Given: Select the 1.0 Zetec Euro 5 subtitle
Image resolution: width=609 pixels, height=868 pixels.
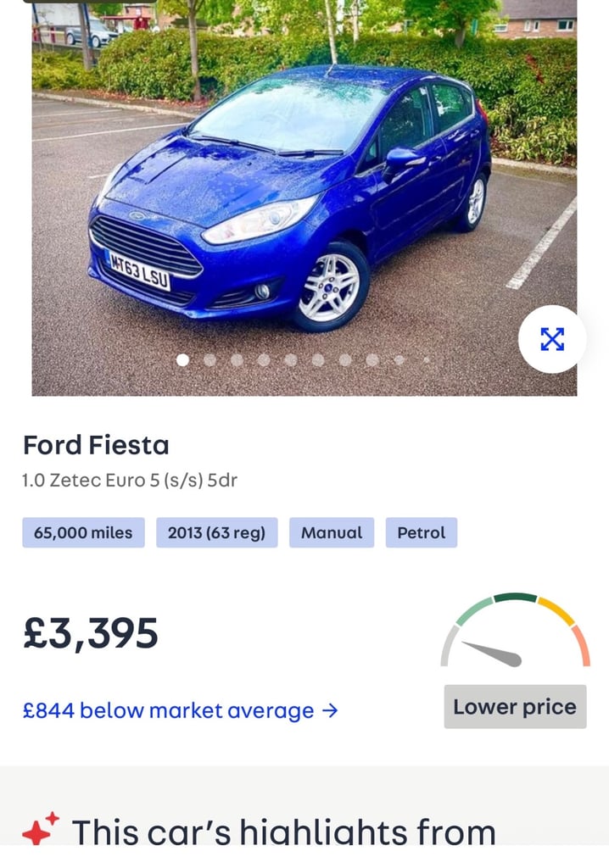Looking at the screenshot, I should [129, 478].
